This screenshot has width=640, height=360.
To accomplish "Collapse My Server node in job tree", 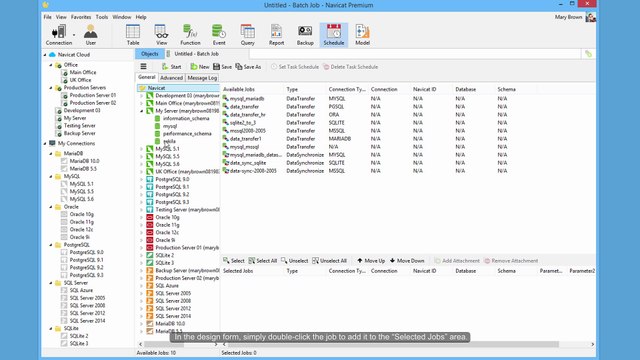I will coord(142,111).
